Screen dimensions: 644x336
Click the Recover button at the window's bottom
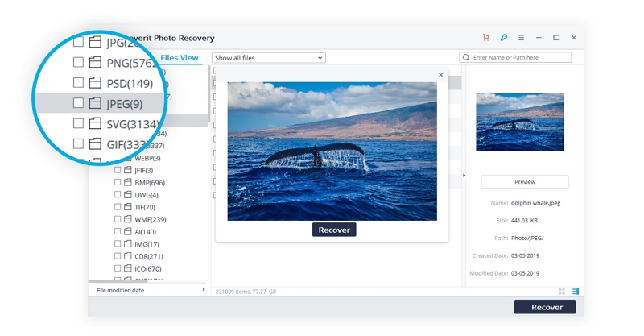(545, 307)
